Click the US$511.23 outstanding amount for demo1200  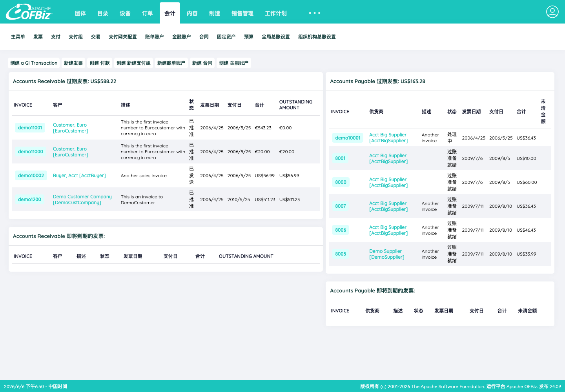pos(290,200)
